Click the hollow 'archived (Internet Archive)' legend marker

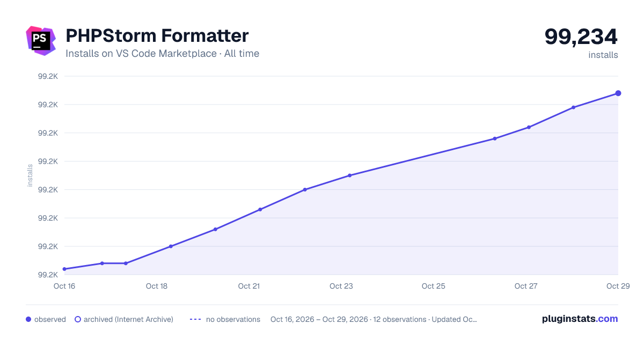coord(77,319)
